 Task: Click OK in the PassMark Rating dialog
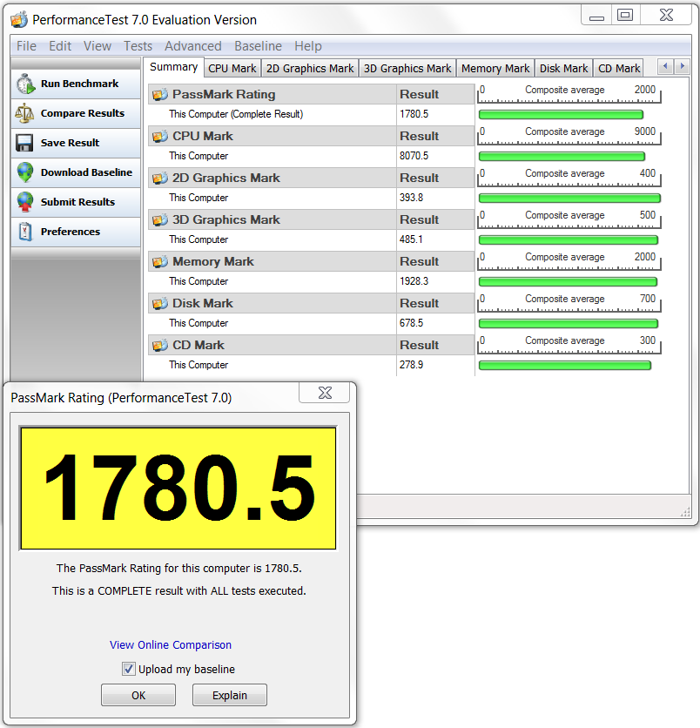[x=138, y=695]
